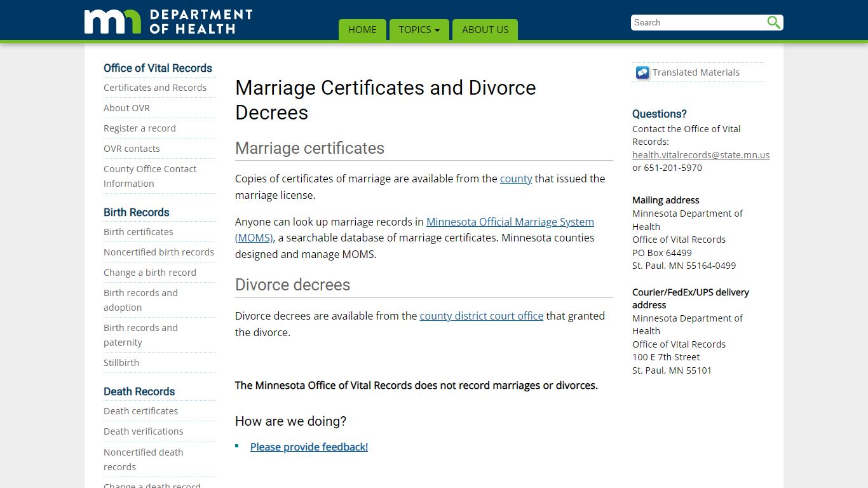
Task: Open the About OVR page
Action: pos(126,108)
